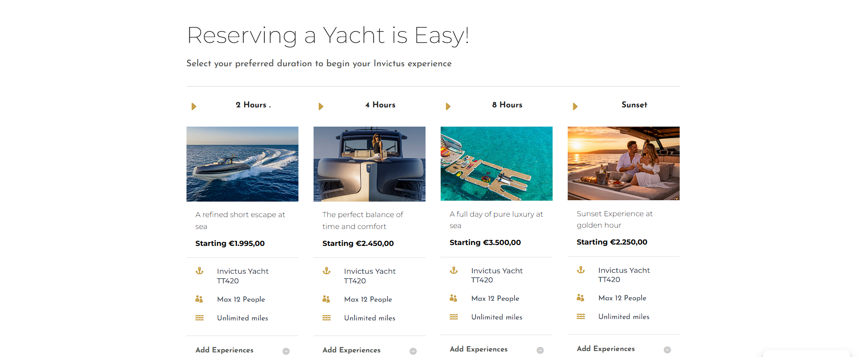Click the gold arrow beside the Sunset heading
The image size is (868, 357).
pyautogui.click(x=575, y=107)
